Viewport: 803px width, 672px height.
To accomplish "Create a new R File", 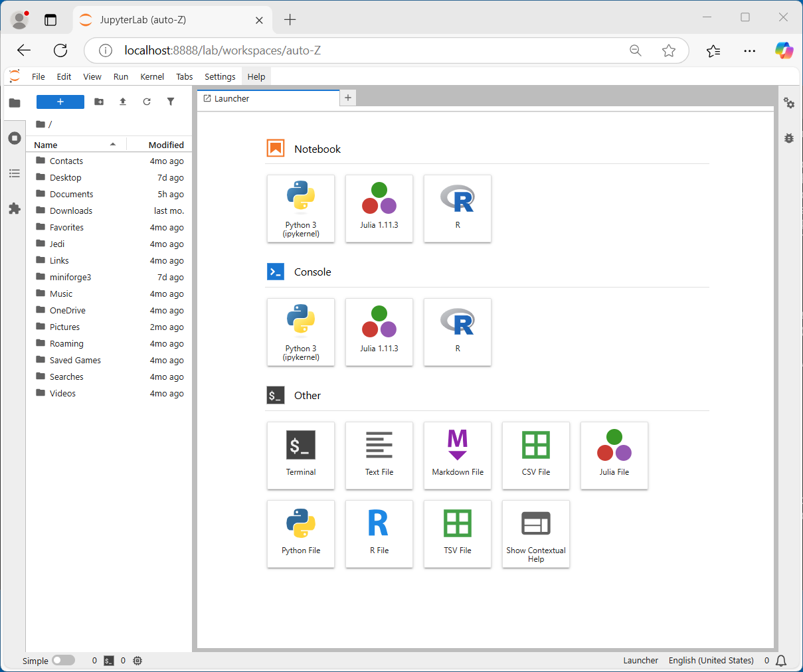I will coord(379,534).
